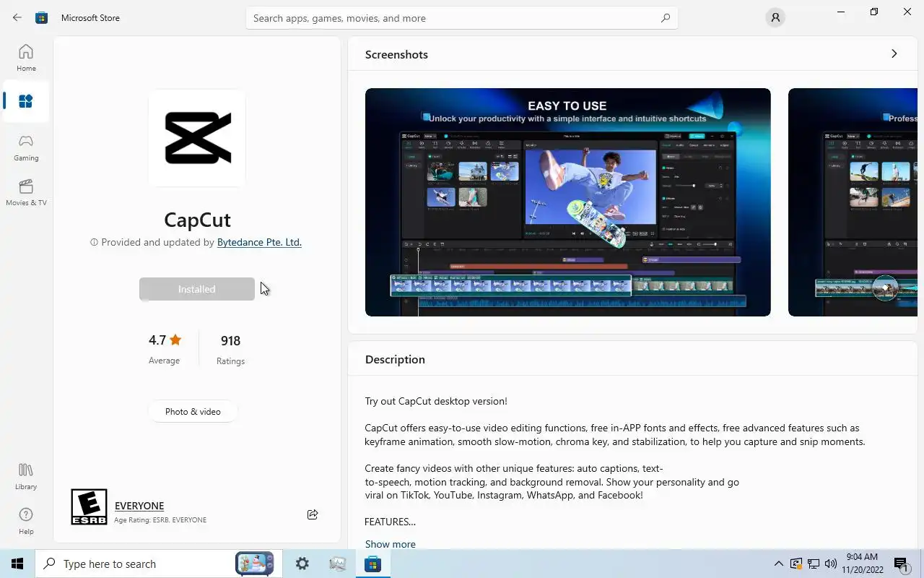
Task: Open the second partially visible screenshot
Action: (853, 202)
